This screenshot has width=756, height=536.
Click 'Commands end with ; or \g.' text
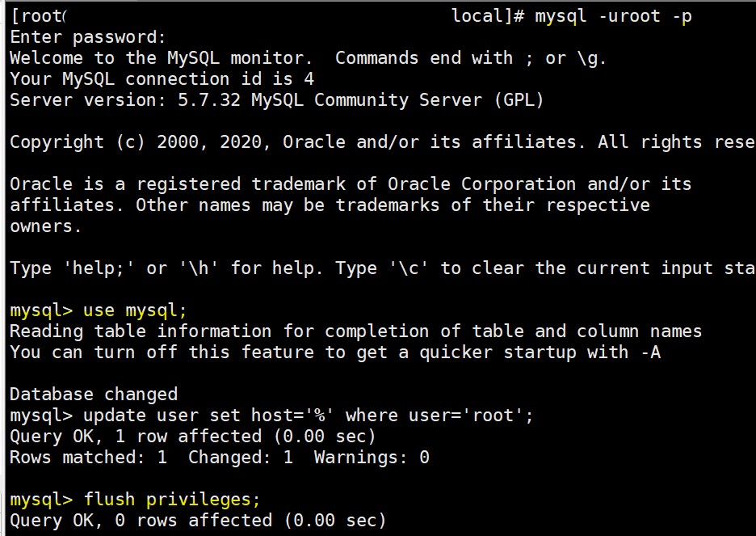click(x=471, y=58)
